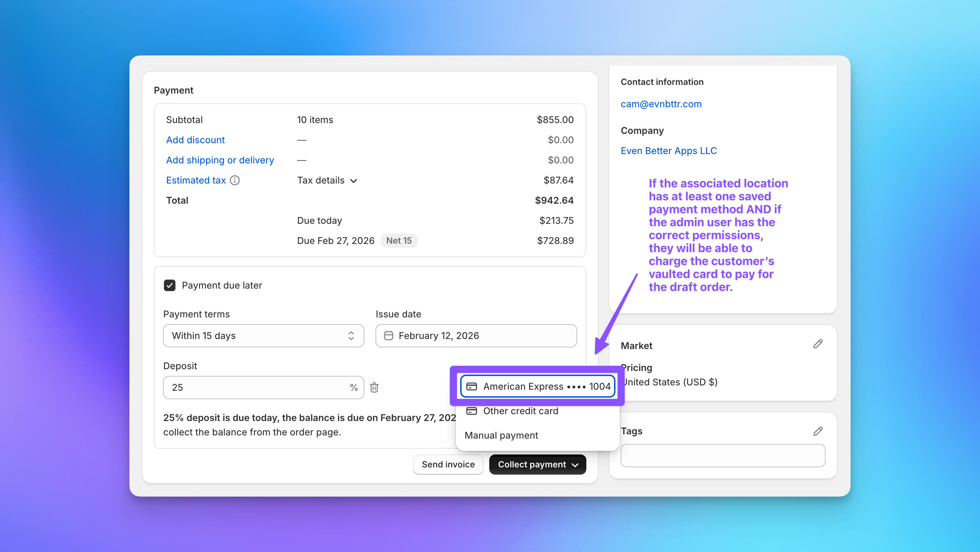
Task: Open the cam@evnbttr.com email link
Action: pos(661,104)
